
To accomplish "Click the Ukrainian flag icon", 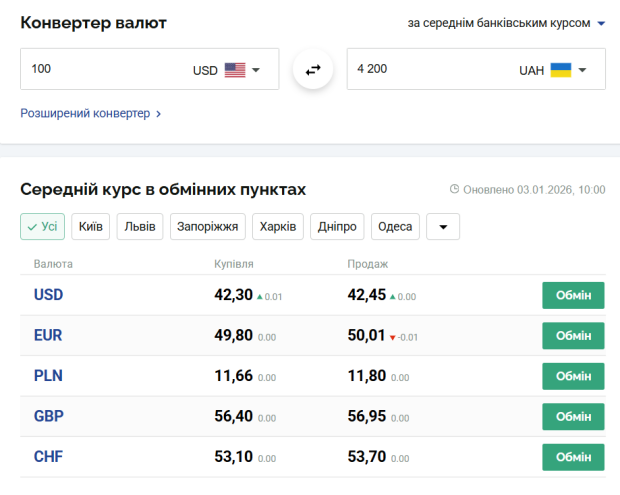I will [561, 70].
